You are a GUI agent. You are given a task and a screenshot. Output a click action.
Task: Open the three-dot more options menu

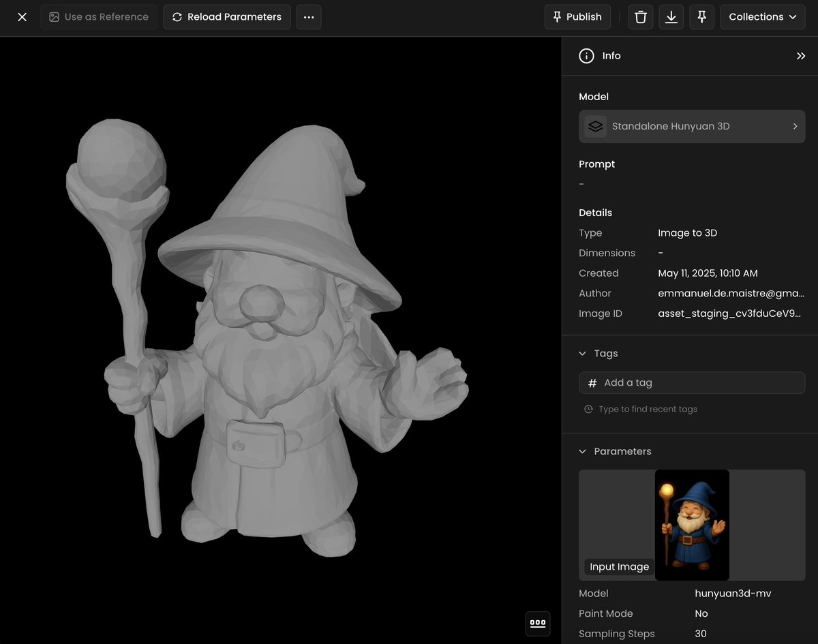tap(309, 17)
